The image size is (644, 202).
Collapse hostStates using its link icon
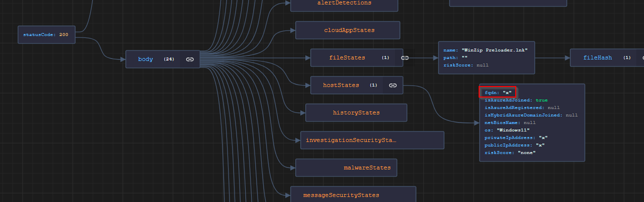point(393,85)
